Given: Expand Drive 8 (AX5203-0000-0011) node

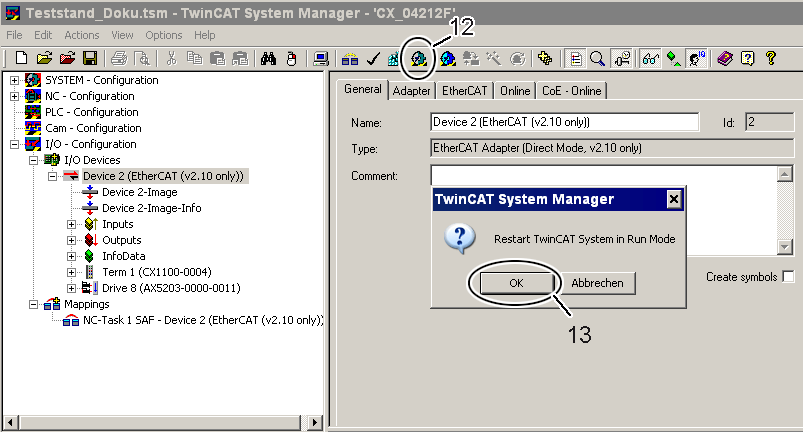Looking at the screenshot, I should click(x=71, y=288).
